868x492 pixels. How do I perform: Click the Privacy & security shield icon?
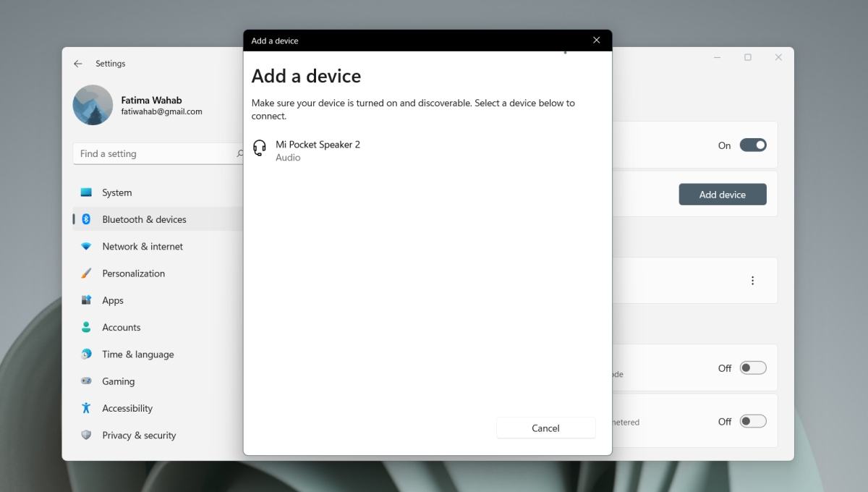pos(86,435)
